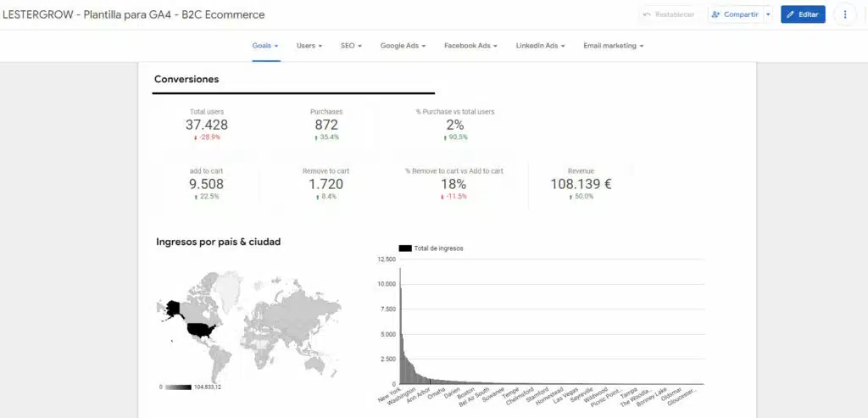Open the LinkedIn Ads navigation menu

(x=540, y=46)
